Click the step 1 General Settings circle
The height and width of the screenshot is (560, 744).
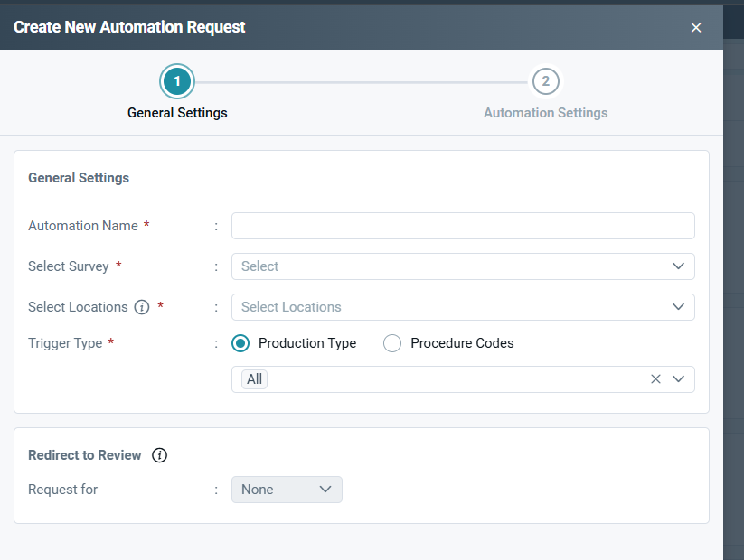click(177, 81)
